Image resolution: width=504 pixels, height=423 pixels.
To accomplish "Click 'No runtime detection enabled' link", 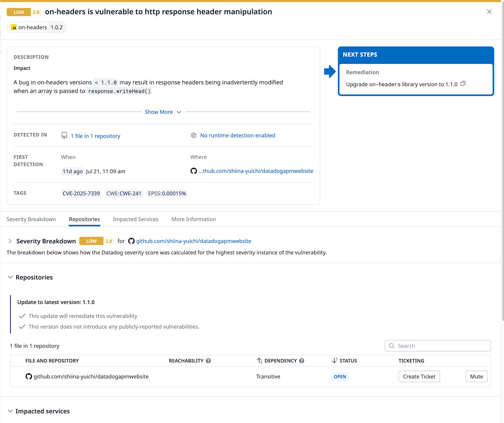I will coord(238,135).
